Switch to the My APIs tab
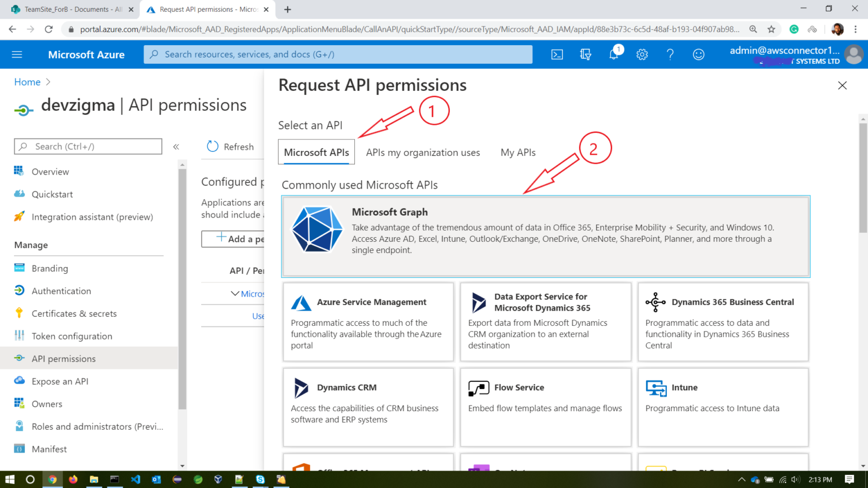 tap(518, 152)
